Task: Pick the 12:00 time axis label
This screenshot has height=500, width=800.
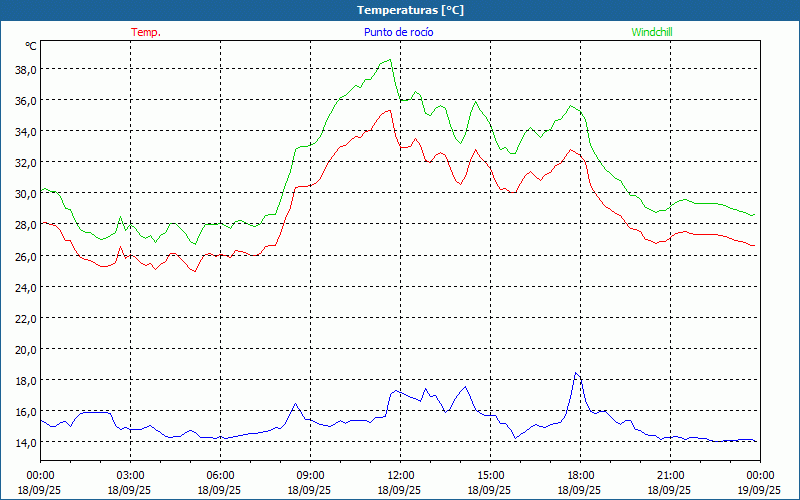Action: (x=400, y=475)
